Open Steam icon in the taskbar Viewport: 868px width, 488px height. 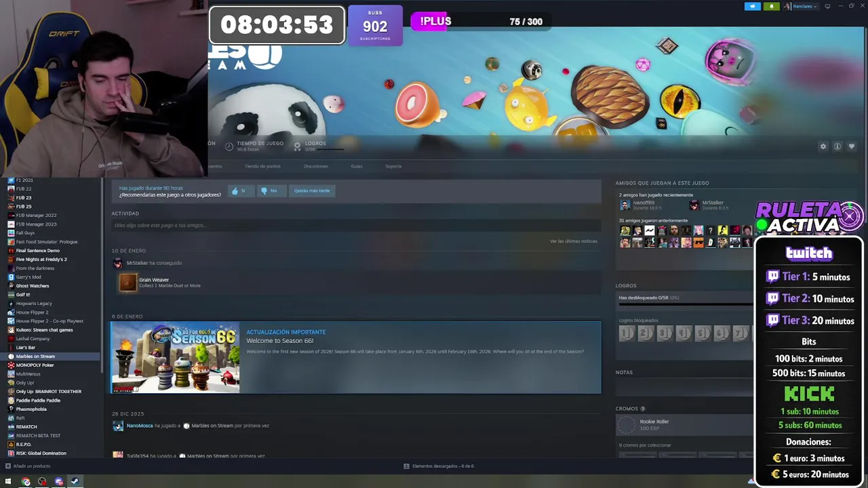coord(75,482)
